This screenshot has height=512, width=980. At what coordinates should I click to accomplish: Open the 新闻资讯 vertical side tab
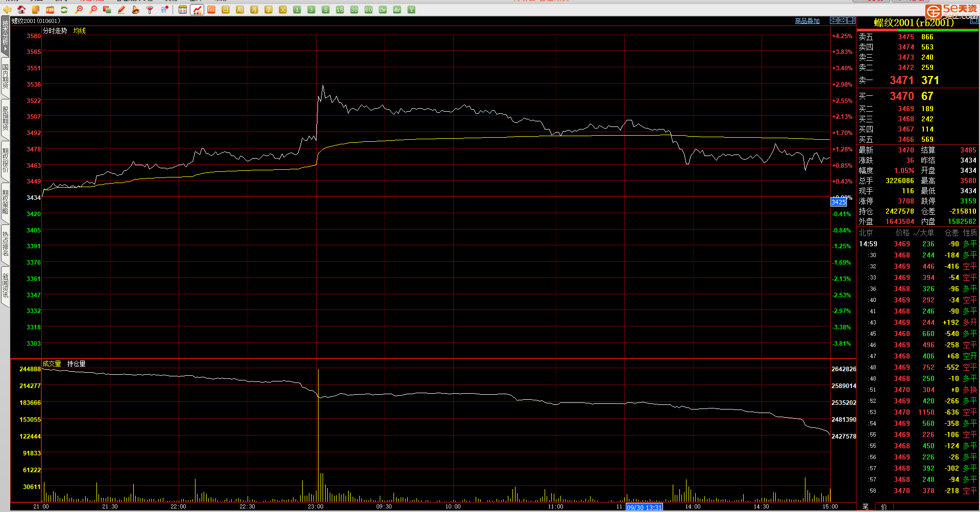(x=5, y=287)
